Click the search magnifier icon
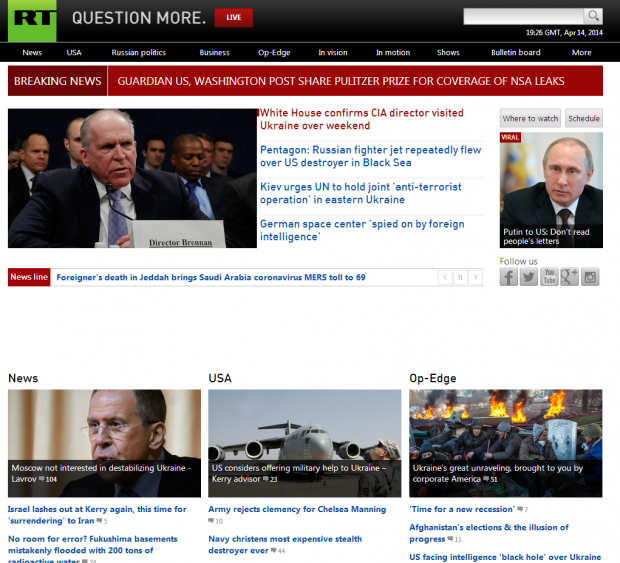The width and height of the screenshot is (620, 563). 593,16
